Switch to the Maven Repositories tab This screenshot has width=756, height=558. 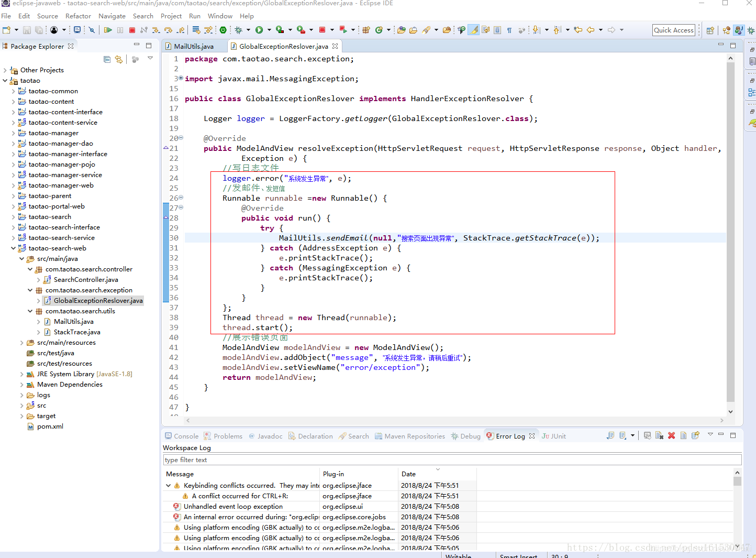(410, 436)
